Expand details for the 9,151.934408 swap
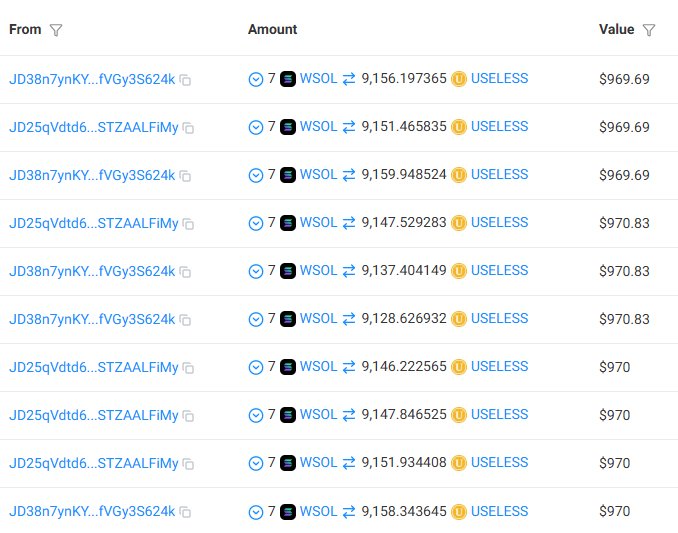The width and height of the screenshot is (678, 533). coord(256,463)
